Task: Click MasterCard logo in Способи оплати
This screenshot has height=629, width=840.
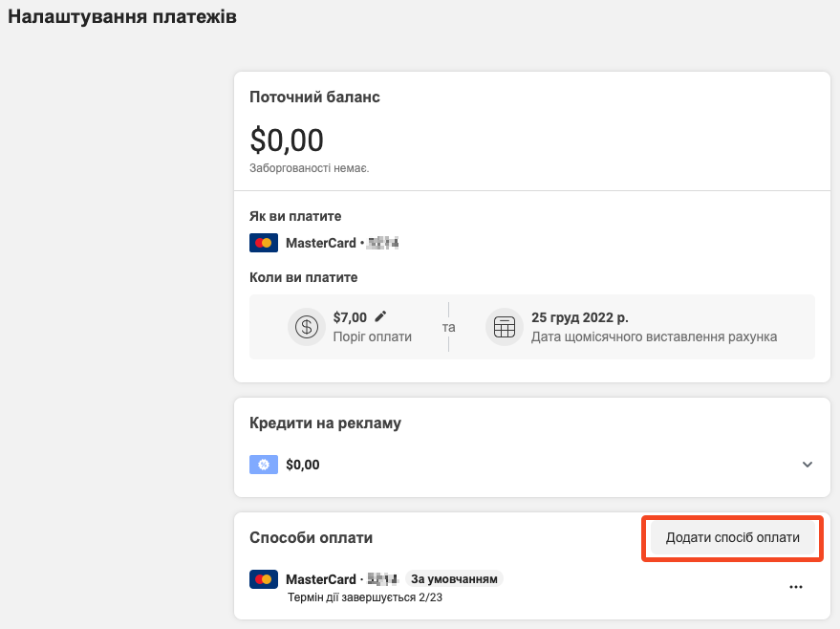Action: point(263,579)
